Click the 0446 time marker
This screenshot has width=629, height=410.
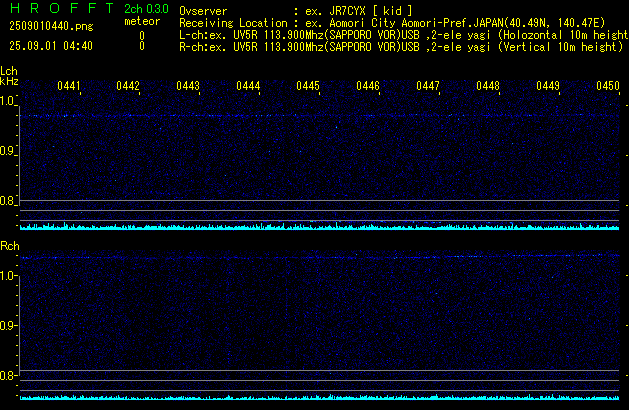[x=368, y=86]
